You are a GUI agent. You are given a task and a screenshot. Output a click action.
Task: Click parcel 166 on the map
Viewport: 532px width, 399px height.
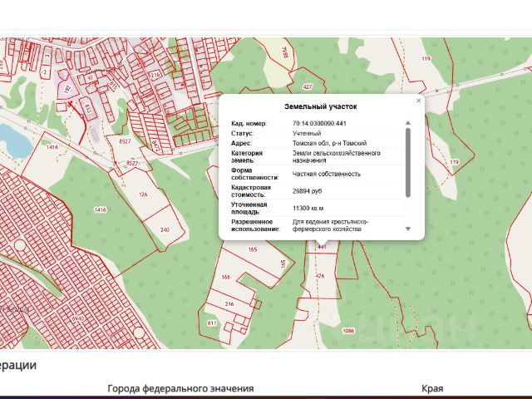(225, 277)
